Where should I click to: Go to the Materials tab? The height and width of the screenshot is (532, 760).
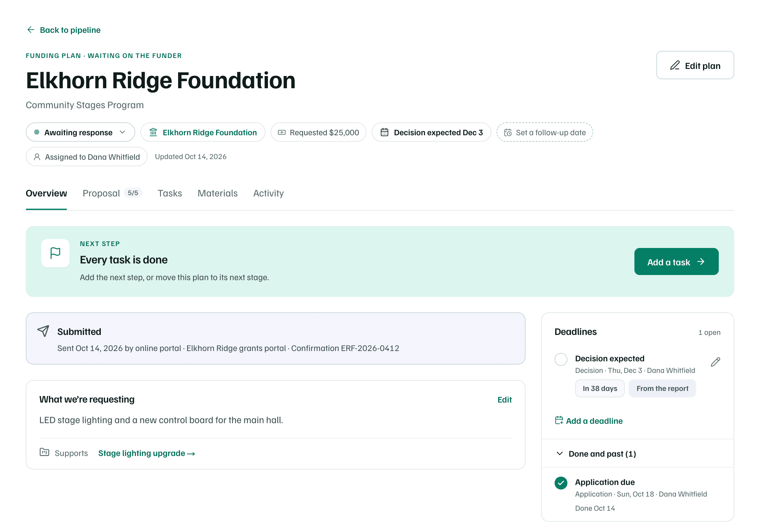(x=217, y=193)
